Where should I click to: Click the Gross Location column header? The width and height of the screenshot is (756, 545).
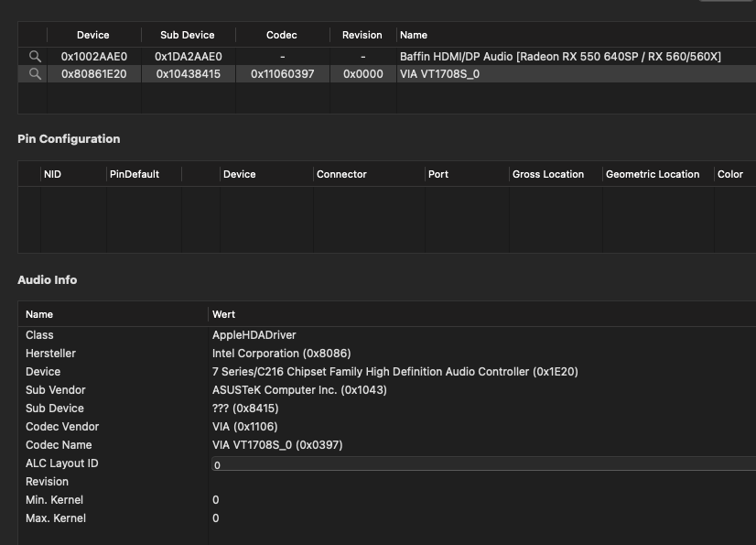coord(548,174)
